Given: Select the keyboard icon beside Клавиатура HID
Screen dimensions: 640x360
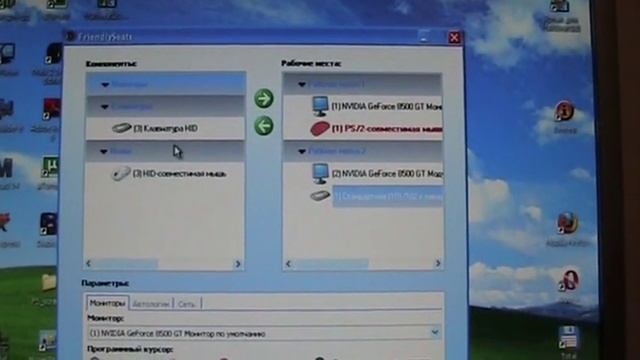Looking at the screenshot, I should coord(121,128).
